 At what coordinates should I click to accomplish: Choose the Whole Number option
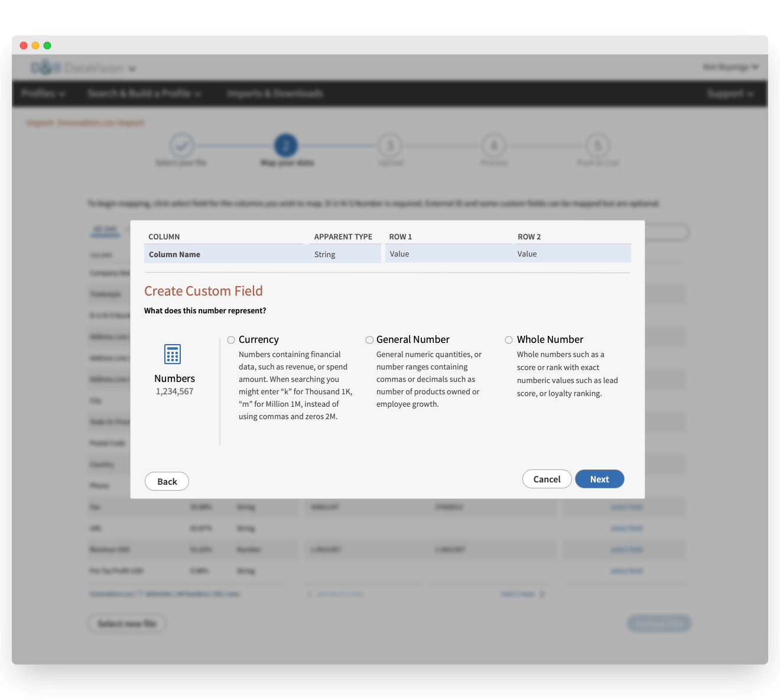(x=508, y=339)
